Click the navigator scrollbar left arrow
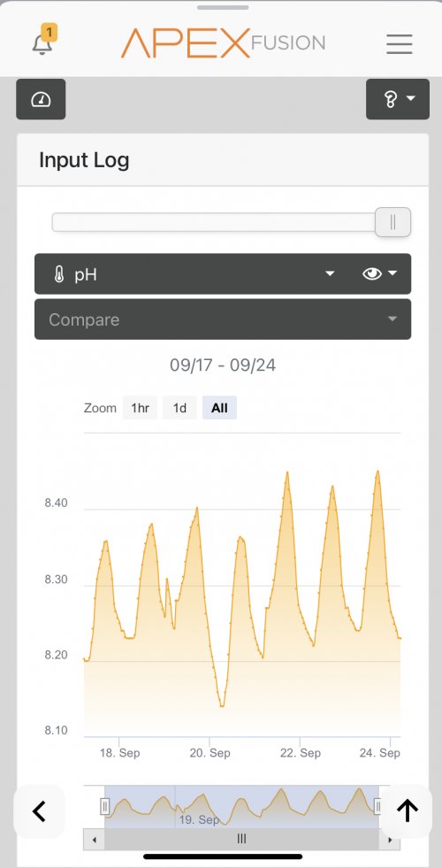The height and width of the screenshot is (868, 442). [94, 840]
